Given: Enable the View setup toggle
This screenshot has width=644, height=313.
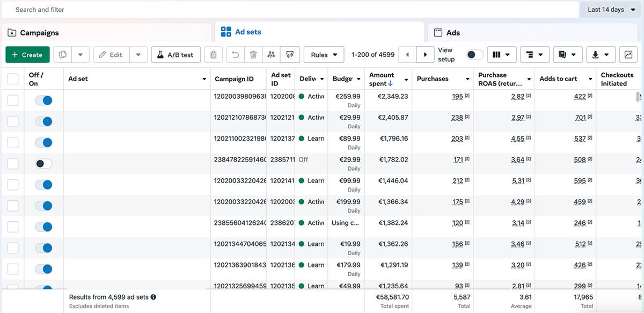Looking at the screenshot, I should point(474,55).
